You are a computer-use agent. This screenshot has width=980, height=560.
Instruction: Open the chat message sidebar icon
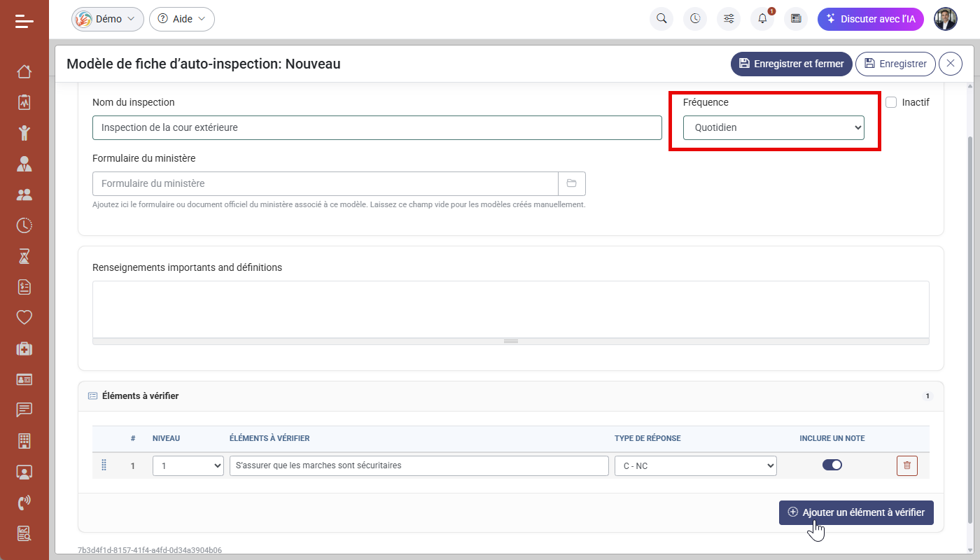24,409
